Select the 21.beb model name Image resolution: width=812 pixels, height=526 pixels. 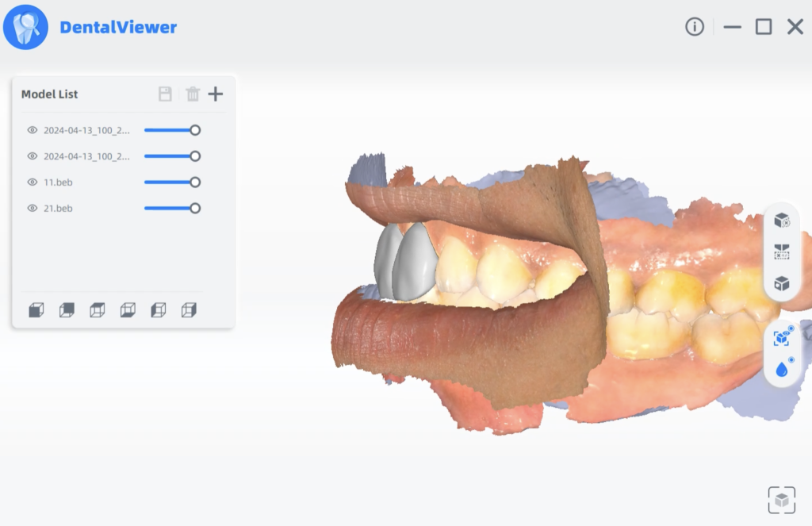(58, 209)
